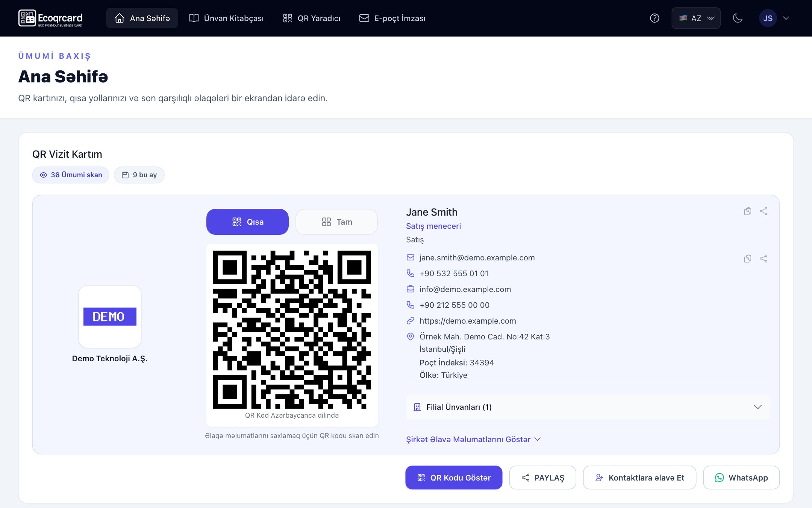This screenshot has width=812, height=508.
Task: Expand the user menu chevron
Action: 786,18
